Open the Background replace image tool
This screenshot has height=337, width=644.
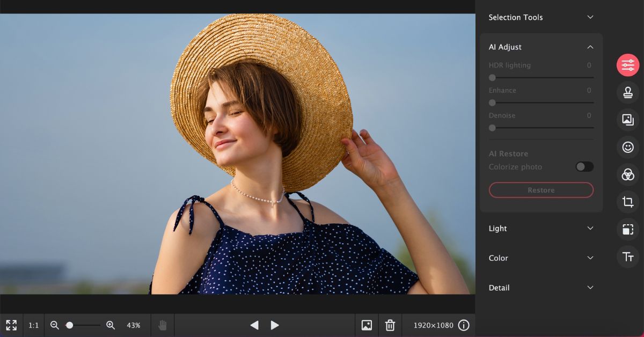tap(627, 120)
